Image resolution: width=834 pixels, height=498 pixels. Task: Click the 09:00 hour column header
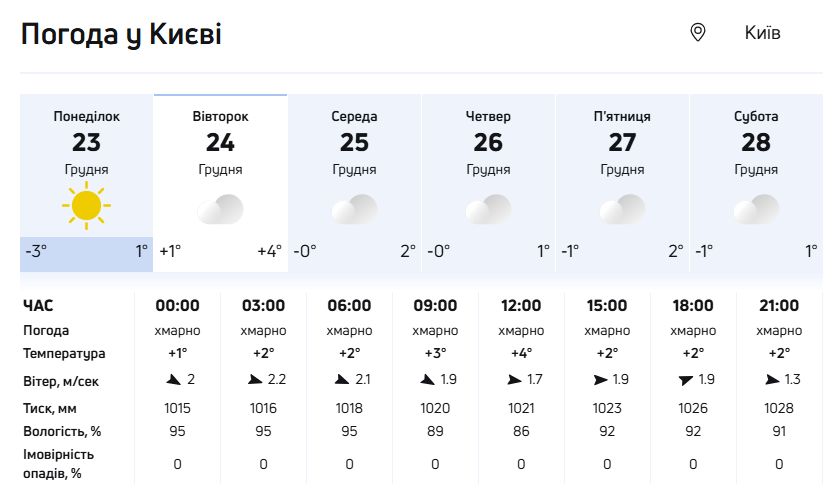click(x=435, y=305)
